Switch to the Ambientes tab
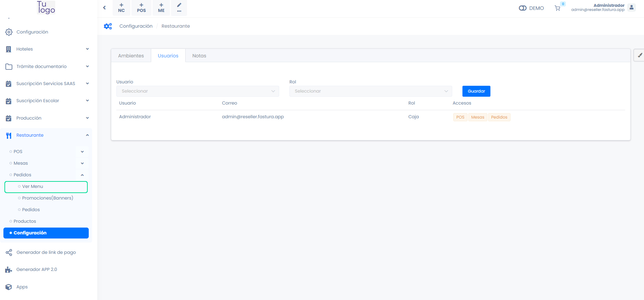The width and height of the screenshot is (644, 300). pos(131,56)
